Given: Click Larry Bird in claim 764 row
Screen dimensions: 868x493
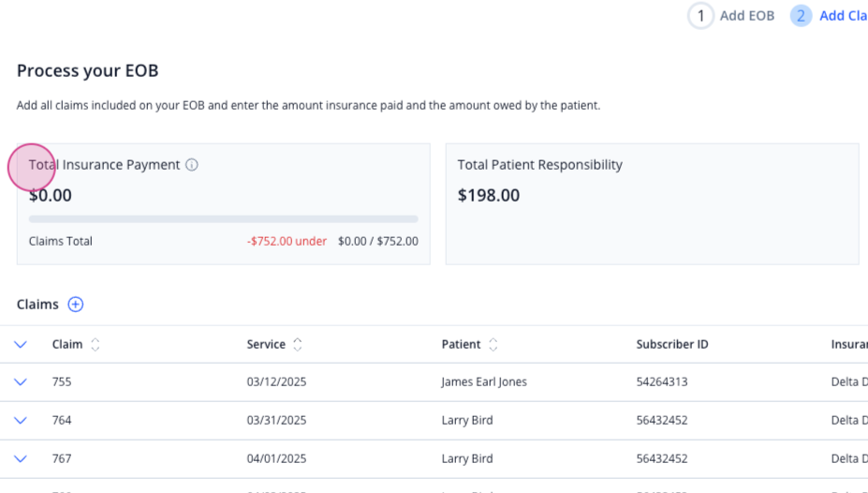Looking at the screenshot, I should (466, 420).
